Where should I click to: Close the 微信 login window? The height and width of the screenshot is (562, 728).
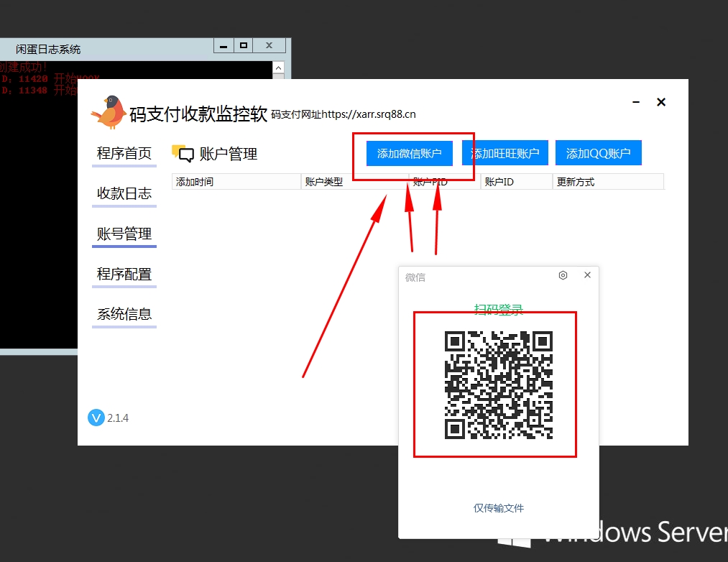[587, 275]
